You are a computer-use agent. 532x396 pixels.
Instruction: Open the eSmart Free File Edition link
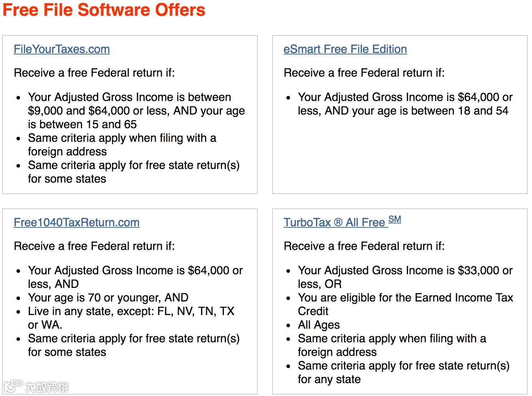coord(345,49)
